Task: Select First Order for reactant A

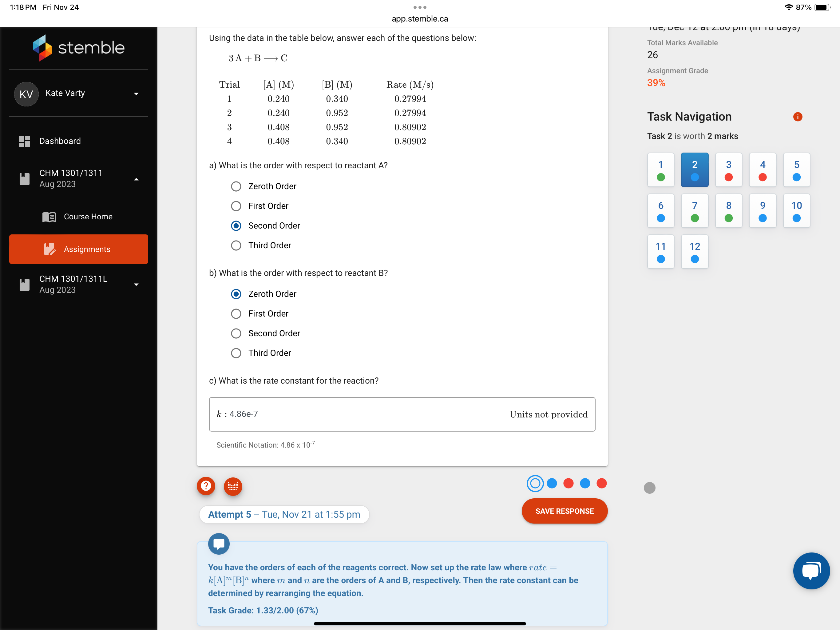Action: pos(236,206)
